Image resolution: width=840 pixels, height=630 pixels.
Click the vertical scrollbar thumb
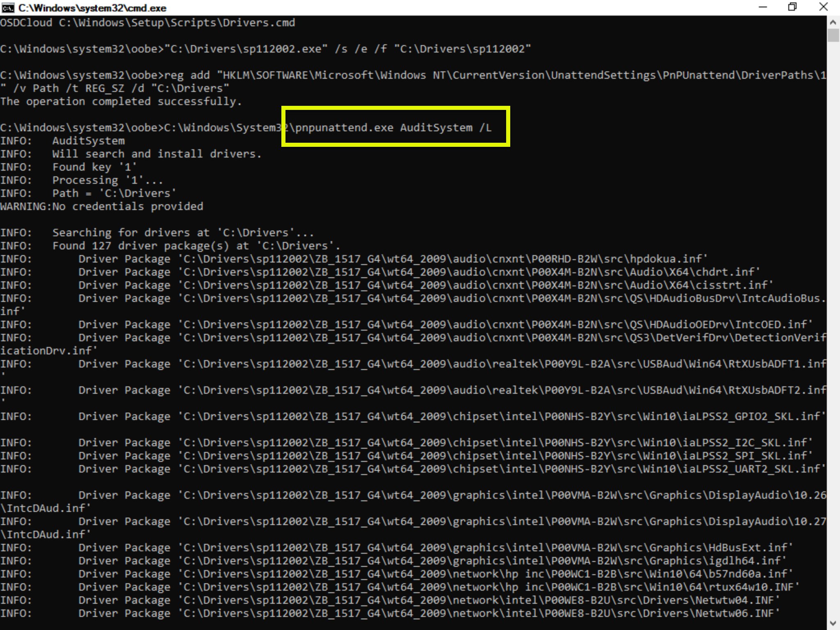pos(833,35)
